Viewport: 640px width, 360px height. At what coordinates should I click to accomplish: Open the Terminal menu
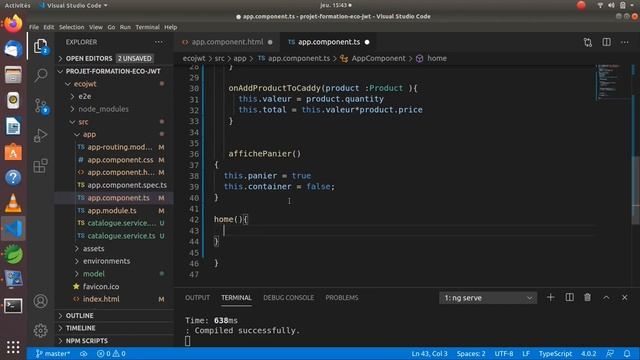point(147,27)
